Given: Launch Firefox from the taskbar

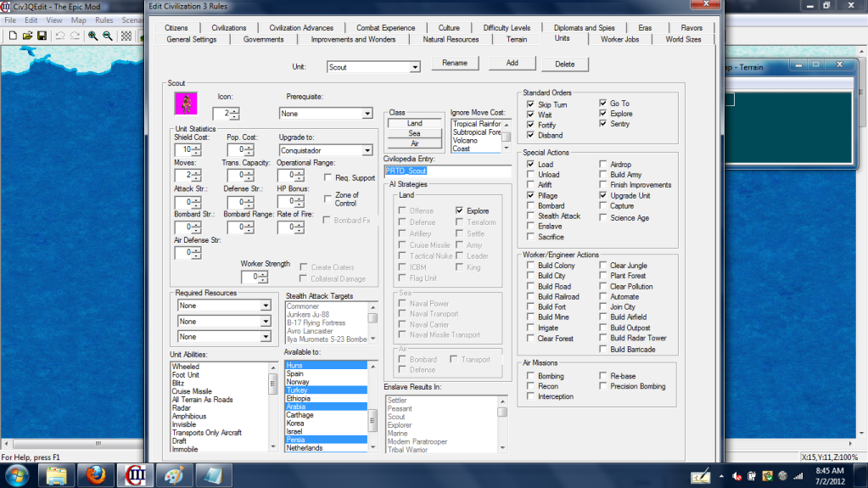Looking at the screenshot, I should (95, 476).
